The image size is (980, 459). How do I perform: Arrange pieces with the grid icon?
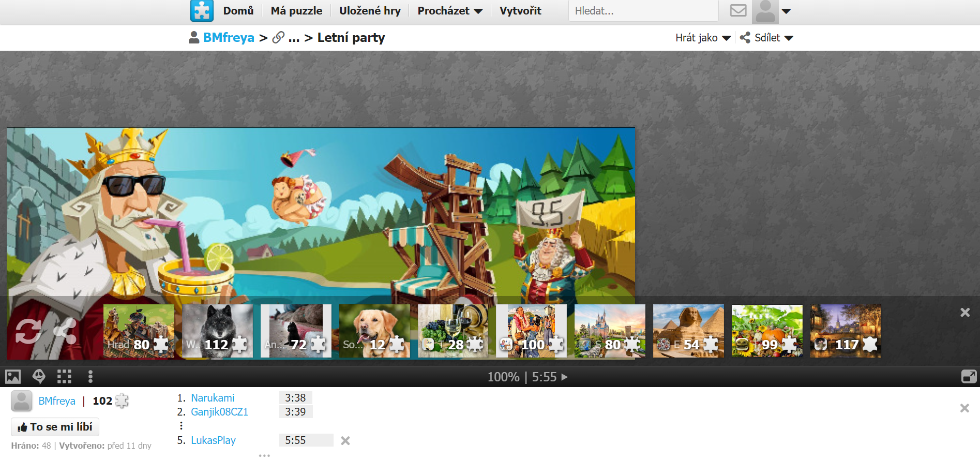coord(64,377)
